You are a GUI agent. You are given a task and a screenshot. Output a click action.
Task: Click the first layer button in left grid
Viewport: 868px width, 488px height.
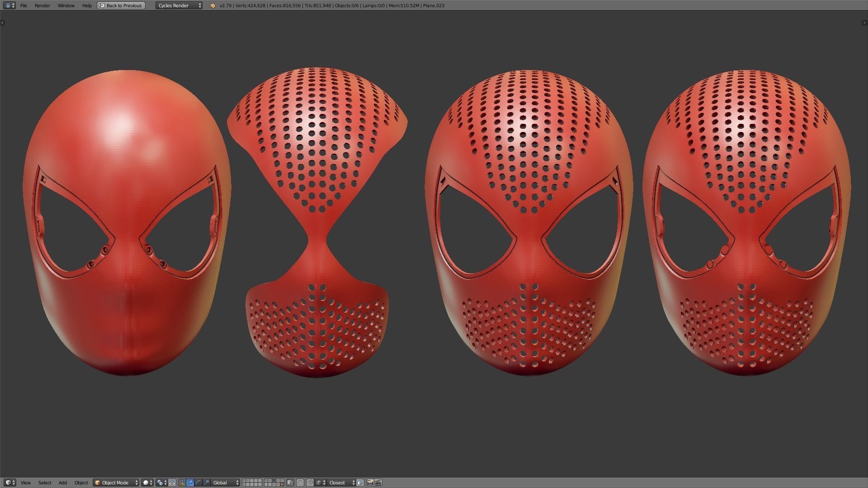pos(244,481)
